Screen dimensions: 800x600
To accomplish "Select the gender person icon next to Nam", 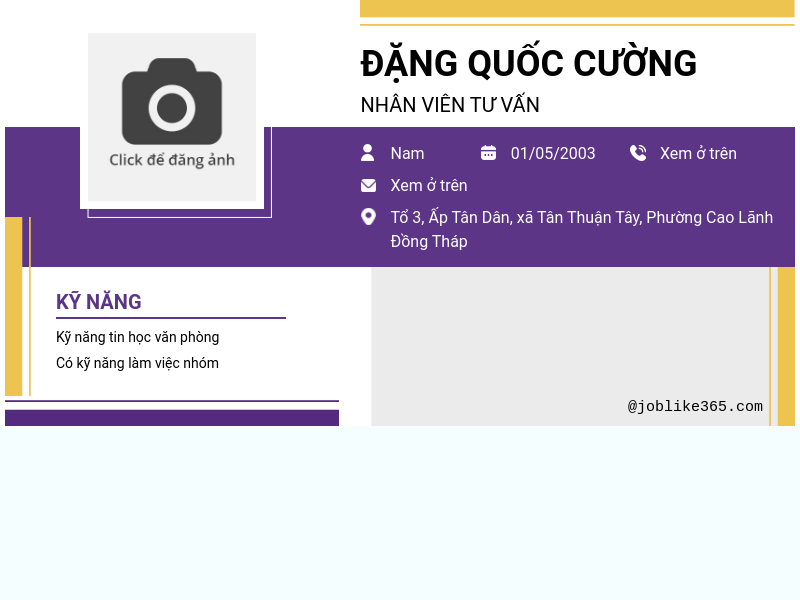I will point(368,152).
